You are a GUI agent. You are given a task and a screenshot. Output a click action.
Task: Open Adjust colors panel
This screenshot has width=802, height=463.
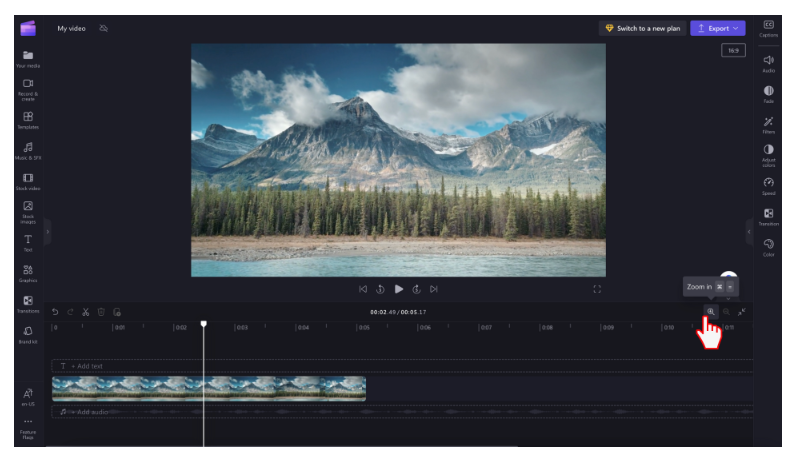click(x=768, y=156)
